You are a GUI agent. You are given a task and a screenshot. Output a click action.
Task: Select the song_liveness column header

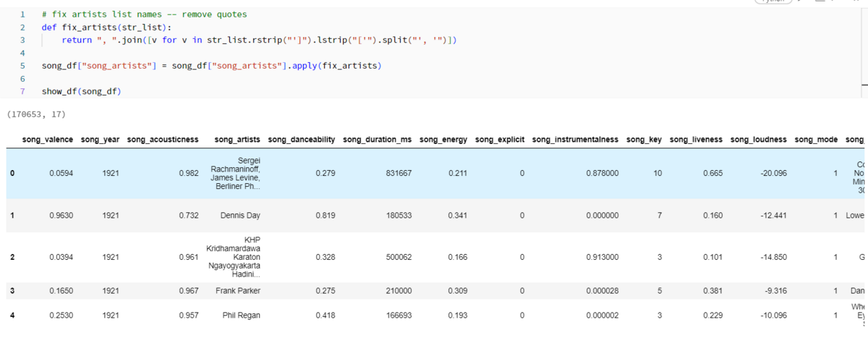click(x=696, y=139)
